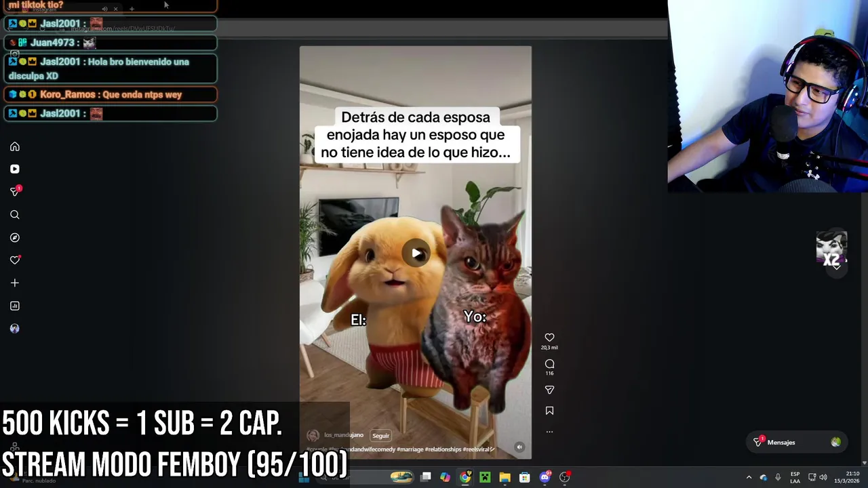868x488 pixels.
Task: Open the reel's comments icon
Action: [x=549, y=364]
